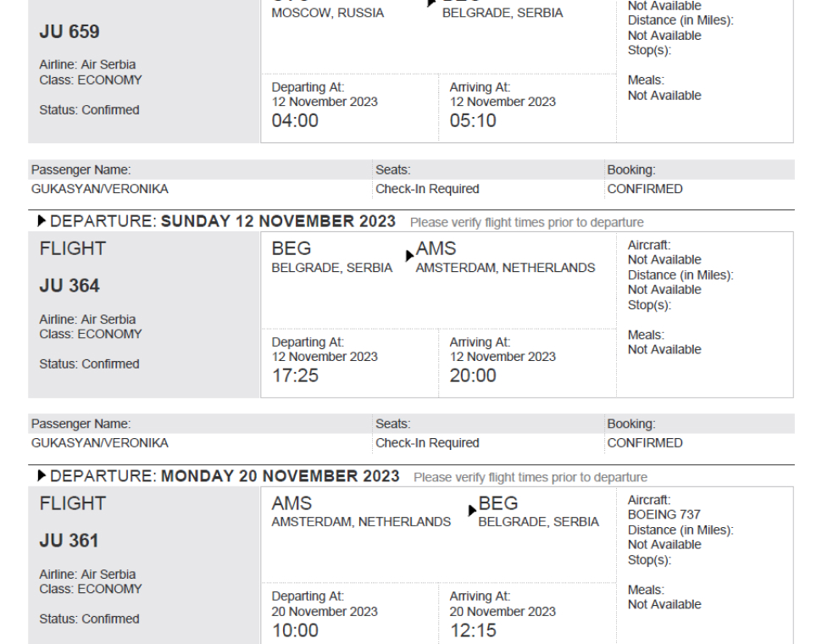This screenshot has width=822, height=644.
Task: Click the 04:00 departure time
Action: point(295,121)
